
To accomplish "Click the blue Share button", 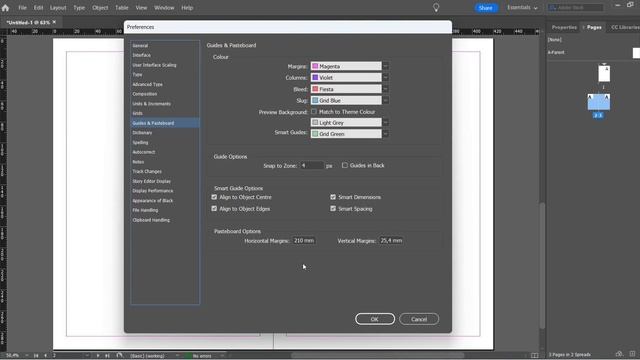I will pyautogui.click(x=485, y=8).
